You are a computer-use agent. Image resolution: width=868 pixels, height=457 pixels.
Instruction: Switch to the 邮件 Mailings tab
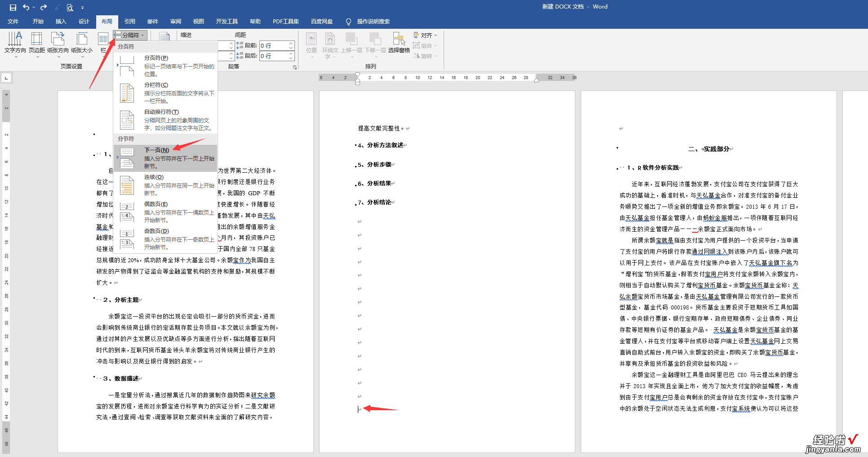tap(153, 22)
